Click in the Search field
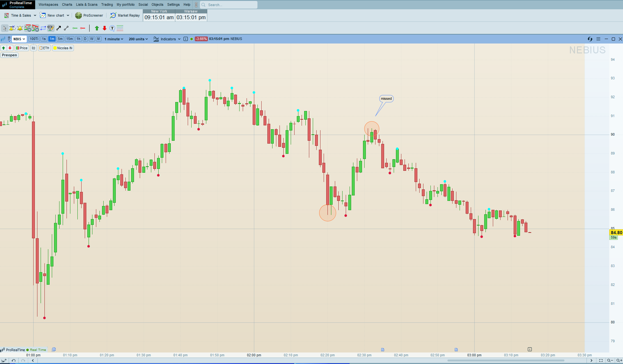This screenshot has width=623, height=364. click(230, 5)
